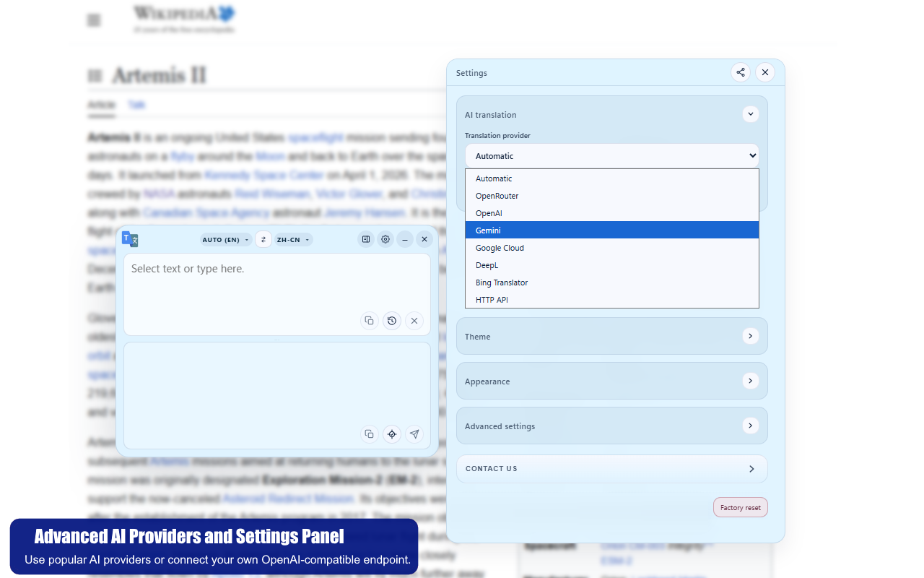Switch to the Talk tab
This screenshot has height=578, width=924.
point(136,105)
